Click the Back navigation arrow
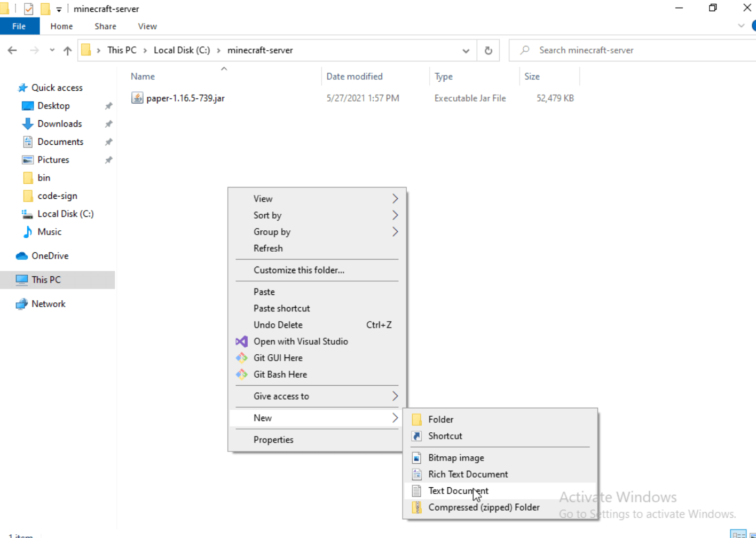This screenshot has width=756, height=538. [x=12, y=50]
